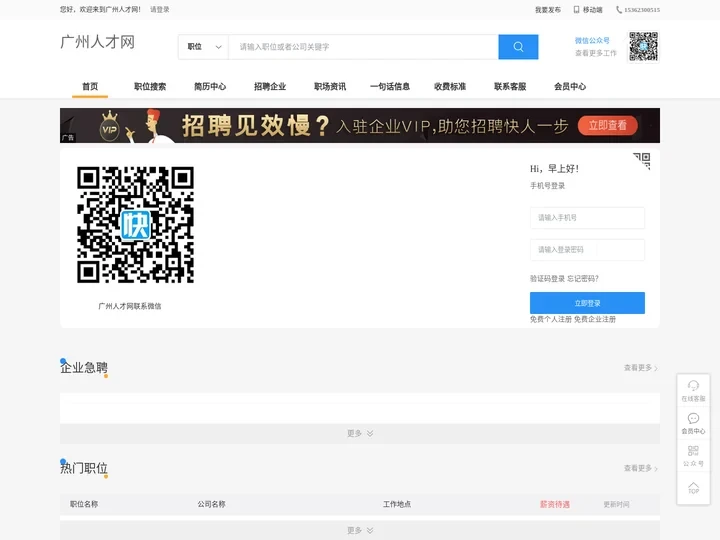
Task: Click the 职位名称 column header
Action: (x=84, y=504)
